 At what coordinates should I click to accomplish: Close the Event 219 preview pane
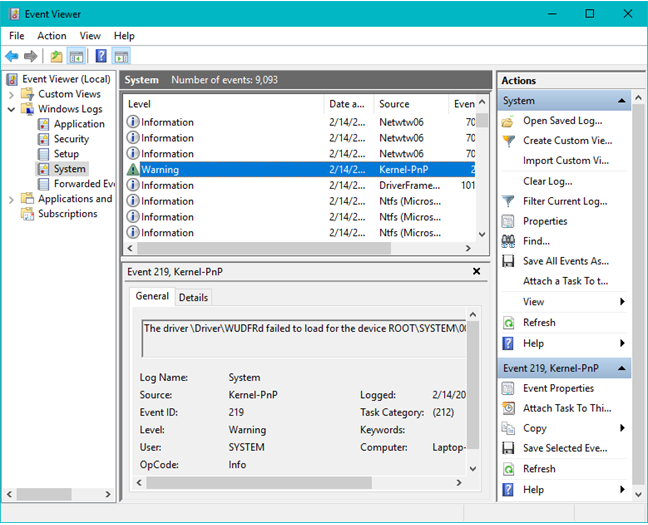coord(476,271)
